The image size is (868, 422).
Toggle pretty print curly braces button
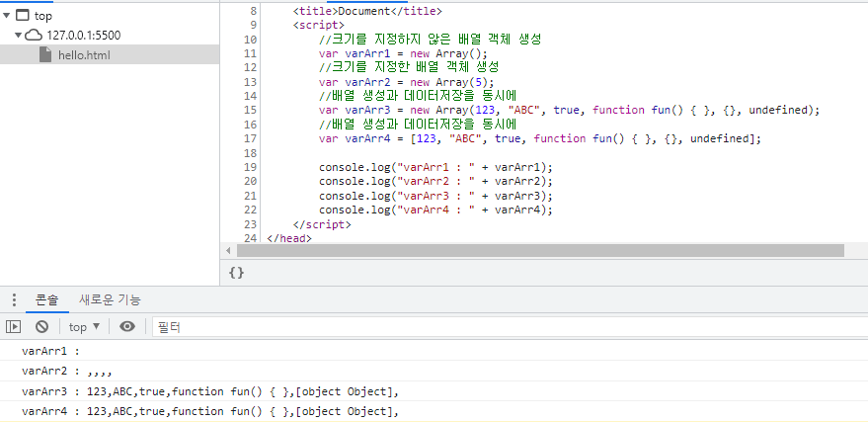pos(236,273)
